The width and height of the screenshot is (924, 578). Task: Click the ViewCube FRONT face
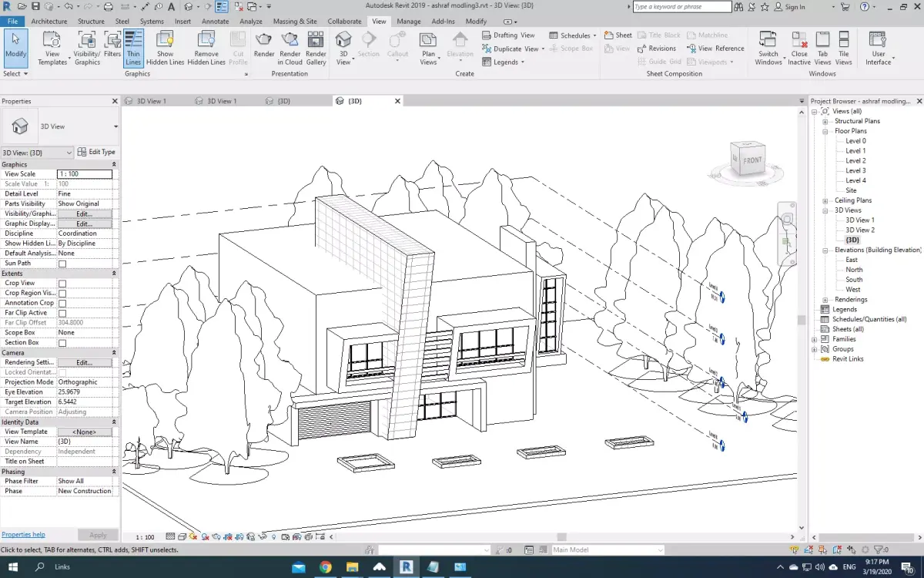click(752, 160)
